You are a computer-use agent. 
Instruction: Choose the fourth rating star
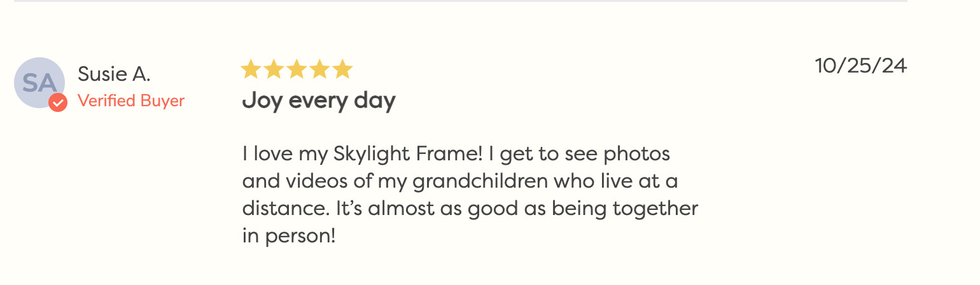coord(319,69)
